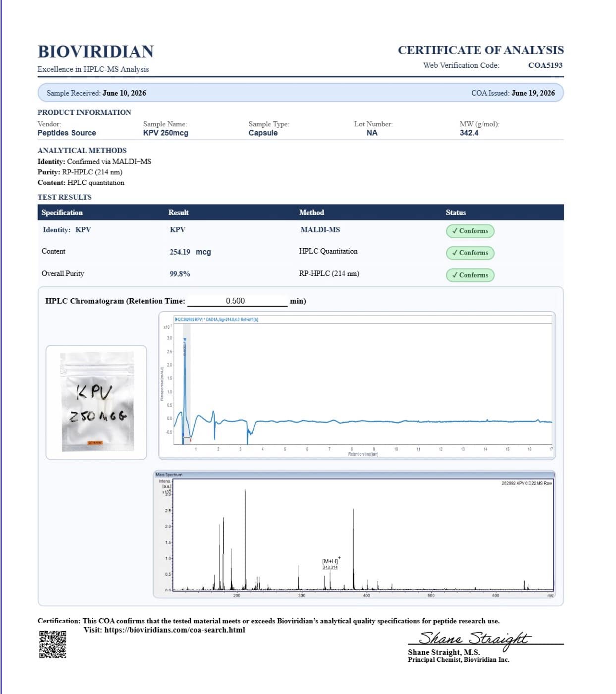This screenshot has width=616, height=694.
Task: Click the QR code beside the certification text
Action: pyautogui.click(x=53, y=644)
